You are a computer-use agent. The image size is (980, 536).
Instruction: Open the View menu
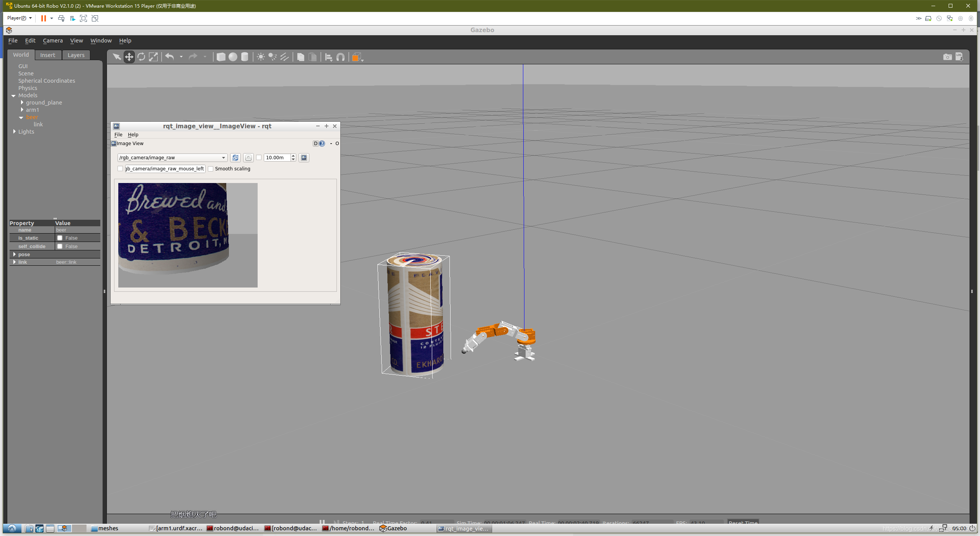(77, 41)
